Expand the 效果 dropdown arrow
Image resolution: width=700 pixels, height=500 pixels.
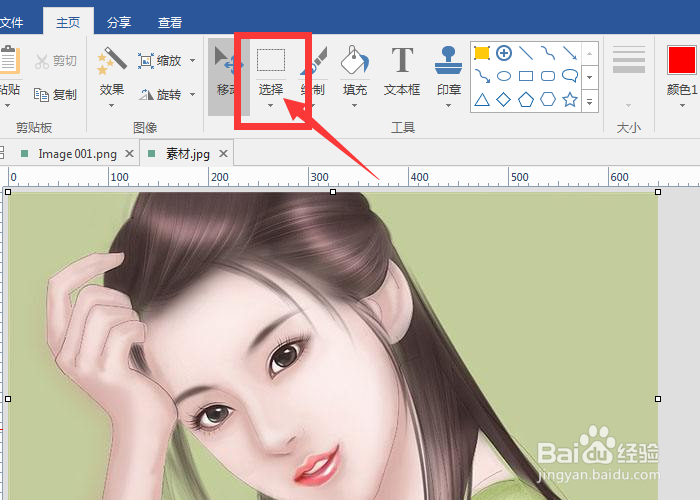(112, 106)
